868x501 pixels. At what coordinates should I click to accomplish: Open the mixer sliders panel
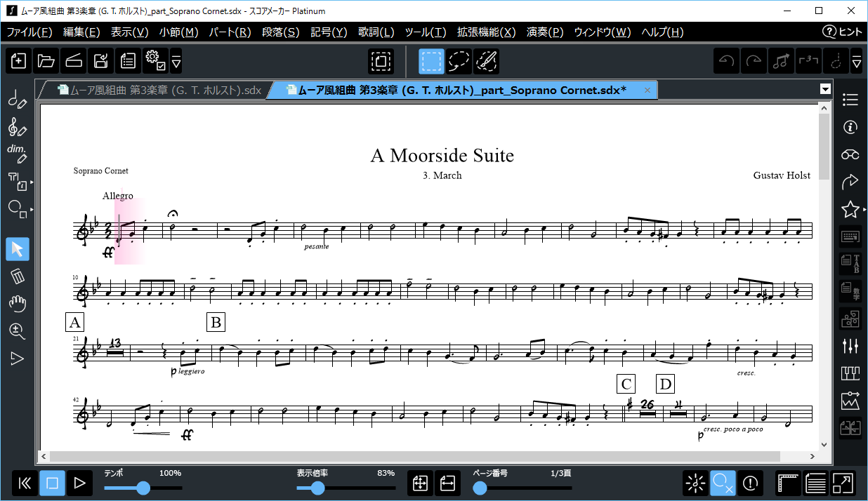coord(850,346)
